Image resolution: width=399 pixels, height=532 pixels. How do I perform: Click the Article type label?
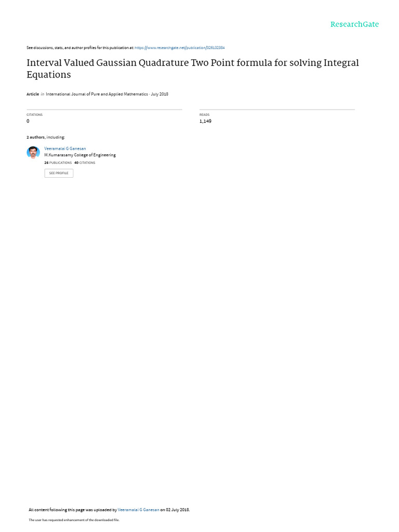point(33,94)
